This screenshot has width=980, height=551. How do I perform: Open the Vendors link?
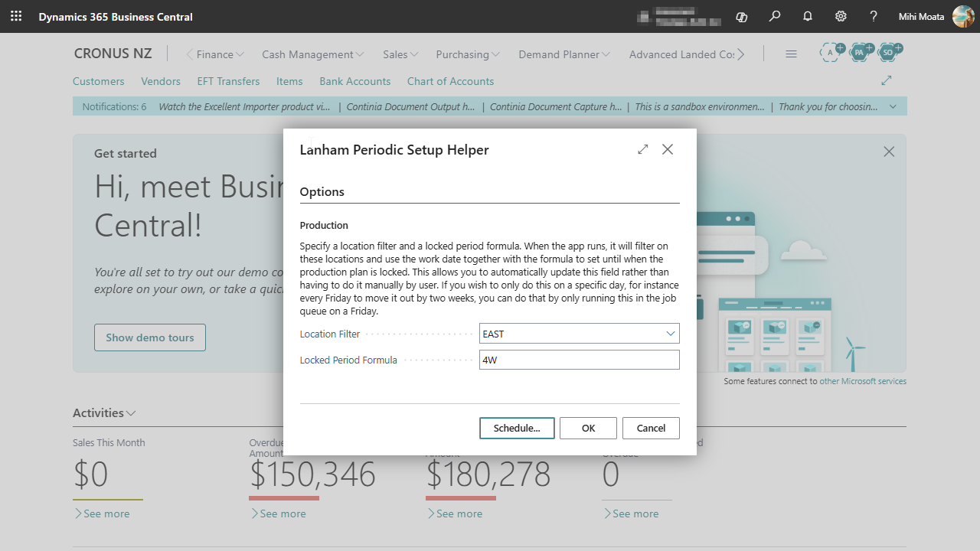point(161,81)
